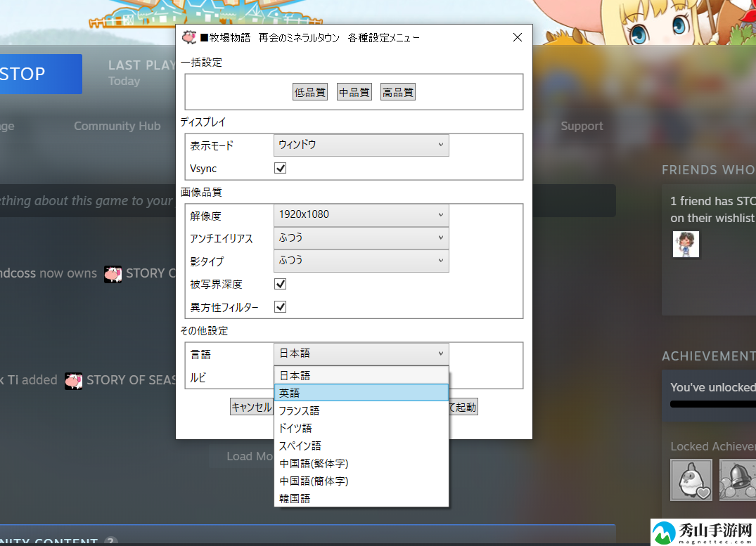This screenshot has width=756, height=546.
Task: Open the 影タイプ dropdown
Action: pos(361,261)
